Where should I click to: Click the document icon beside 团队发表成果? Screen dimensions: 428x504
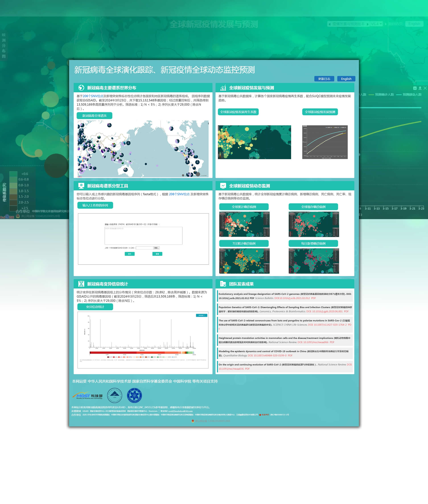coord(223,284)
